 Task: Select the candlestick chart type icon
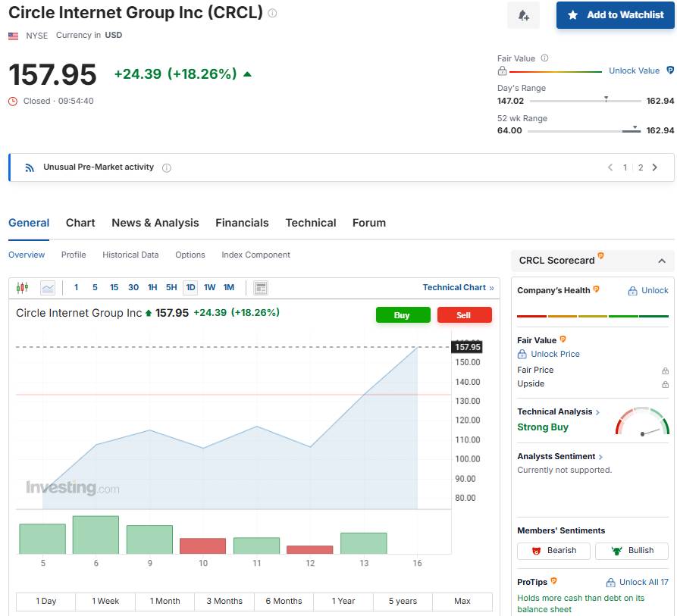(22, 287)
